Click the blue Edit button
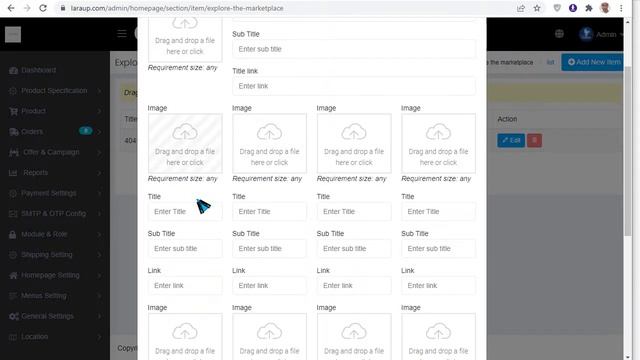This screenshot has height=360, width=640. pyautogui.click(x=511, y=140)
